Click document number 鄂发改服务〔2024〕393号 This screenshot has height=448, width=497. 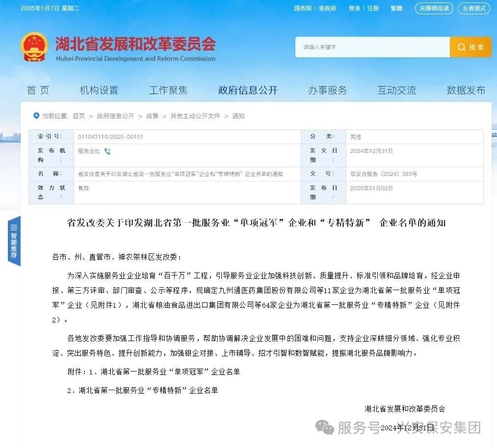pos(384,174)
